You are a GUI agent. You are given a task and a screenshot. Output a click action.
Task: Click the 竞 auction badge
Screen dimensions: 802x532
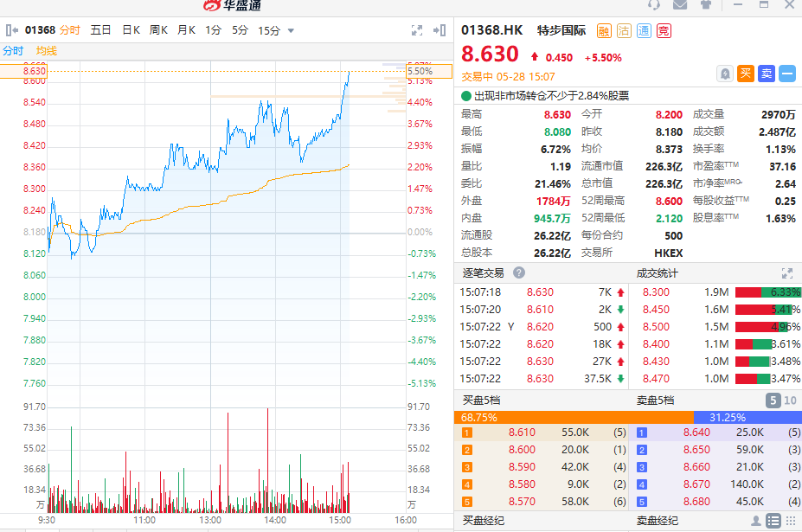[664, 30]
